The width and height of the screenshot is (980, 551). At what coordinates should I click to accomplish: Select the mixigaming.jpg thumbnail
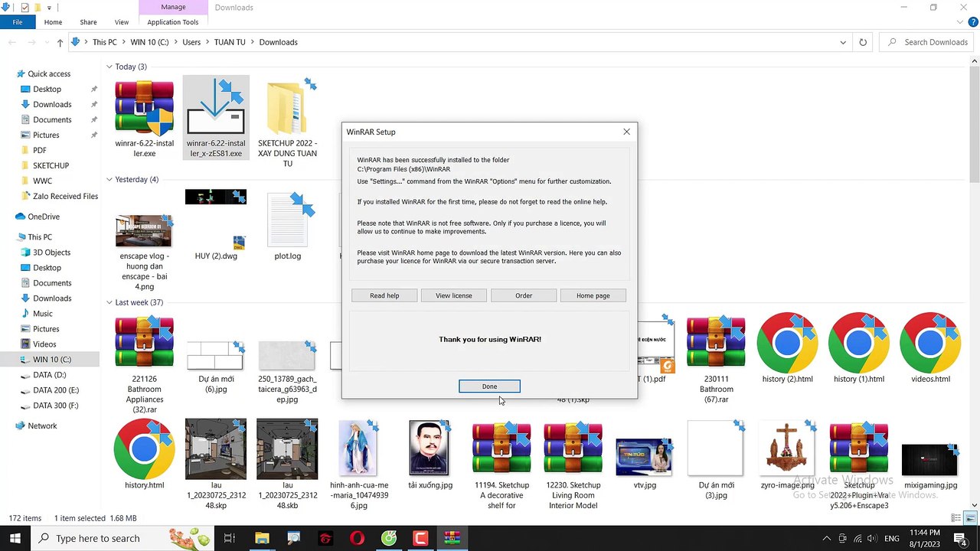click(930, 459)
